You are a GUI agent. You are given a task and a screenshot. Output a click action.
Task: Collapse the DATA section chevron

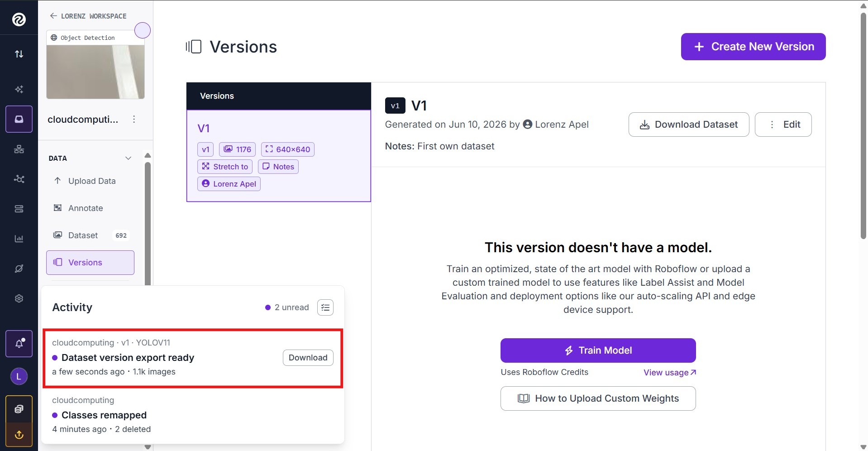(128, 158)
